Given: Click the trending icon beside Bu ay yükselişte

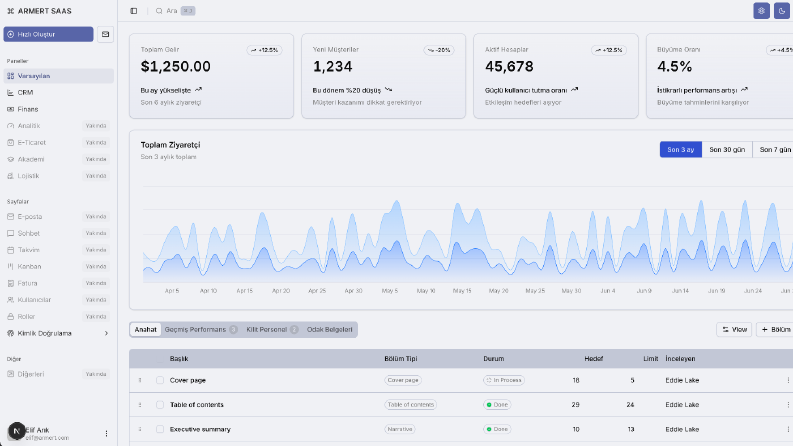Looking at the screenshot, I should pos(198,90).
